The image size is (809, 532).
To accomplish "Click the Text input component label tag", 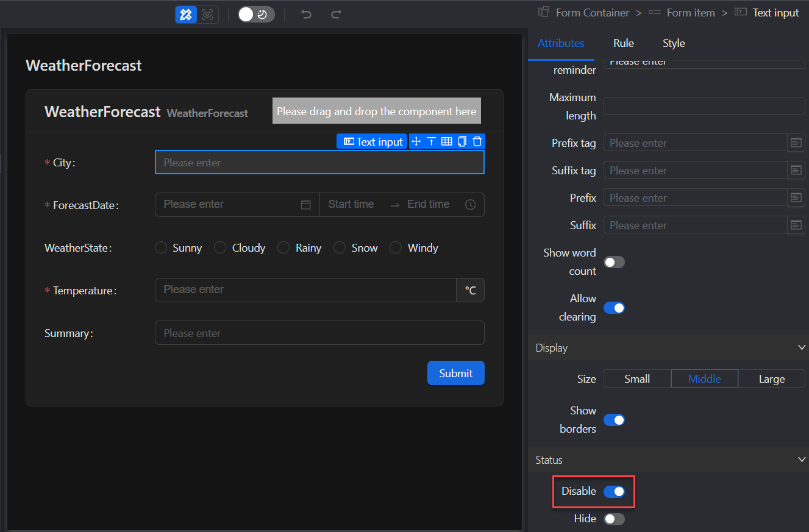I will tap(372, 141).
